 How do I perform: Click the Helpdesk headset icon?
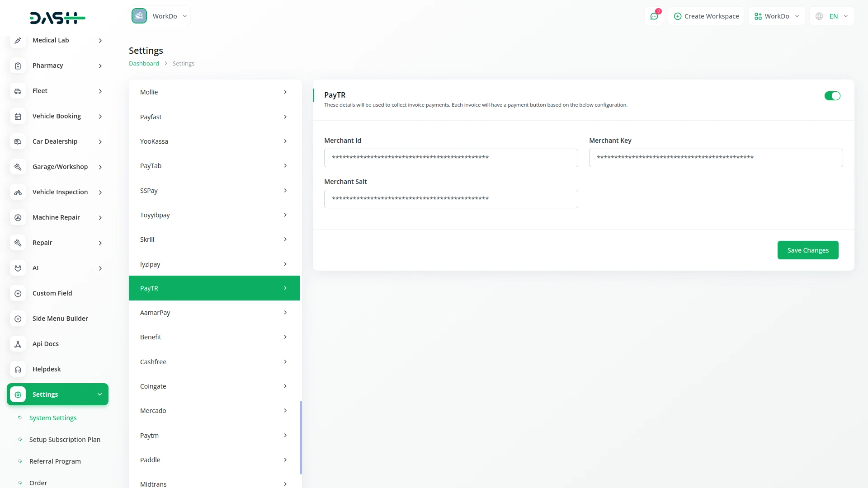[x=18, y=370]
